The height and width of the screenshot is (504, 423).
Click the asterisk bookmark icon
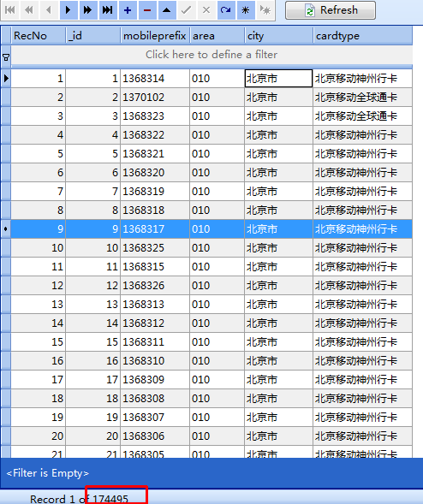[x=246, y=10]
